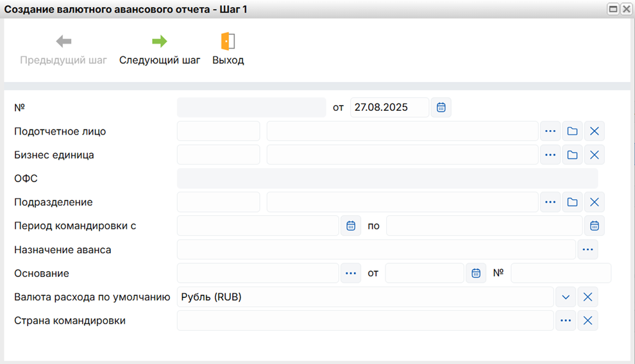Expand Валюта расхода по умолчанию dropdown
Image resolution: width=635 pixels, height=364 pixels.
(566, 297)
